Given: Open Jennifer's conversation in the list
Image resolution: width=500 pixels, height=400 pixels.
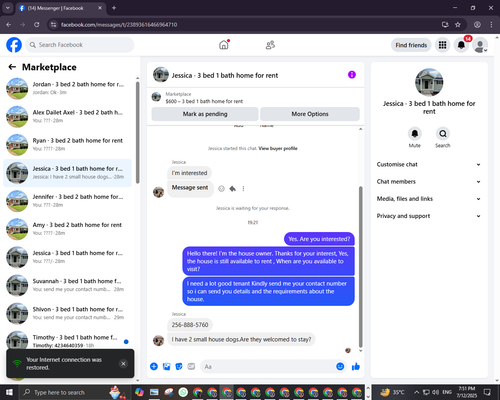Looking at the screenshot, I should [x=67, y=201].
